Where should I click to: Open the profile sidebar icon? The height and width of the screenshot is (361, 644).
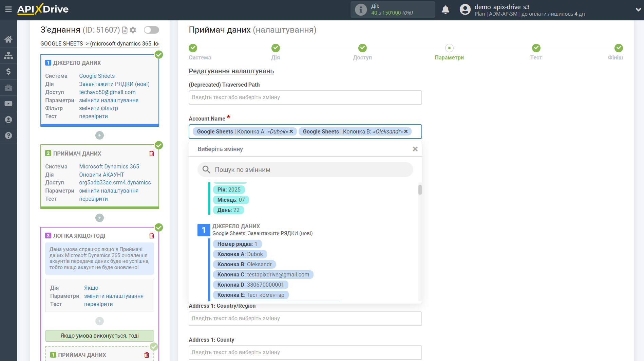coord(8,120)
